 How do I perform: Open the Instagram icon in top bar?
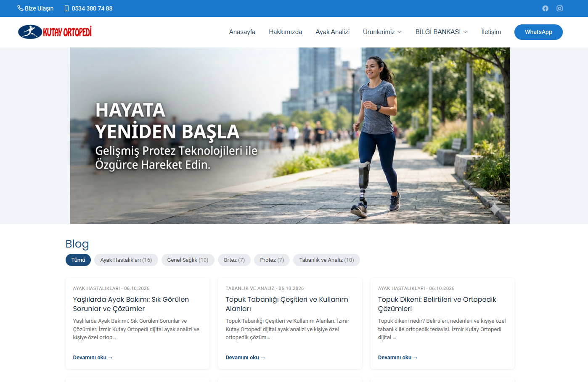(559, 8)
